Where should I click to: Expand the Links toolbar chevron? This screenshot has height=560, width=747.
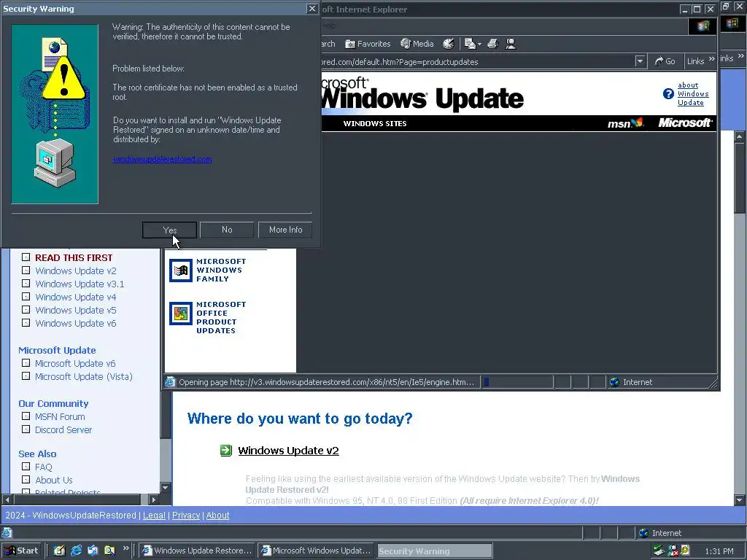click(712, 59)
